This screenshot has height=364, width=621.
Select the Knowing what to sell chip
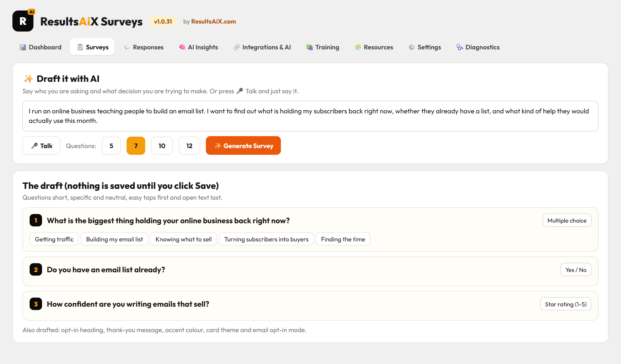point(183,239)
